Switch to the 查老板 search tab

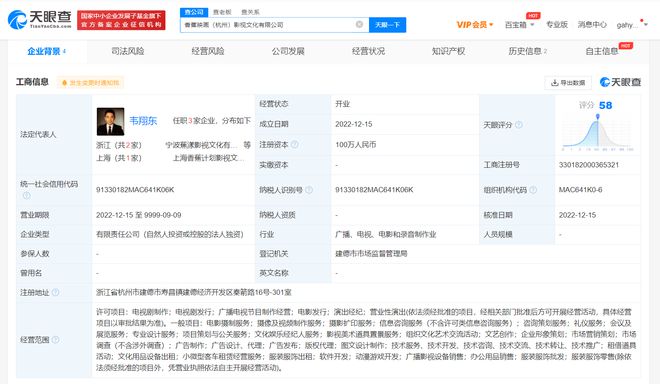[x=222, y=12]
